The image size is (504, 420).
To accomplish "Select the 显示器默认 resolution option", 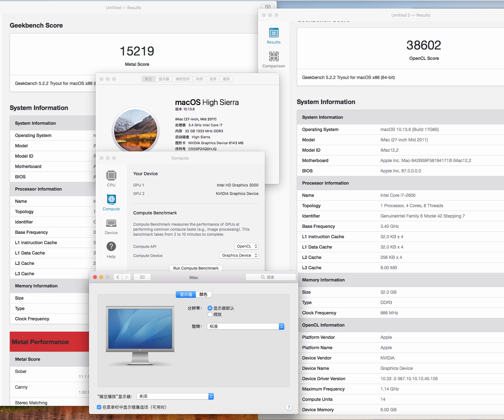I will pyautogui.click(x=210, y=308).
